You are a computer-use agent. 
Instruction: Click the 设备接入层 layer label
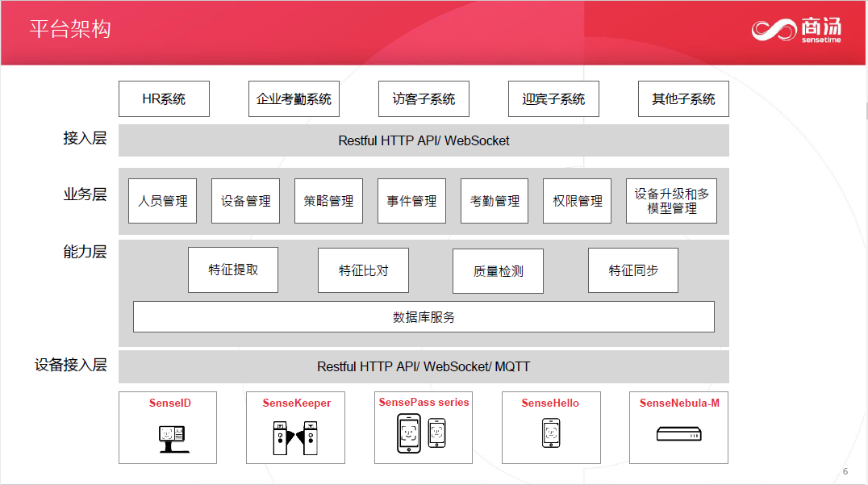click(70, 365)
